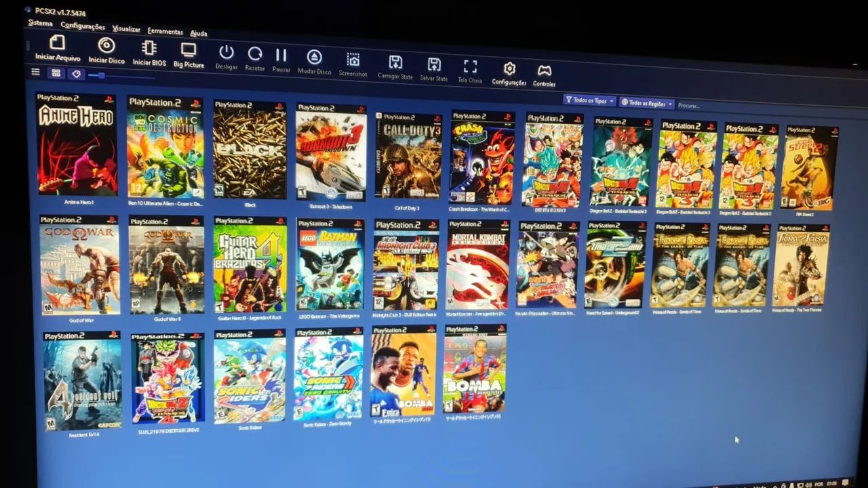The width and height of the screenshot is (868, 488).
Task: Click the 'SLUS_21978.DBZBT4' title text
Action: (168, 430)
